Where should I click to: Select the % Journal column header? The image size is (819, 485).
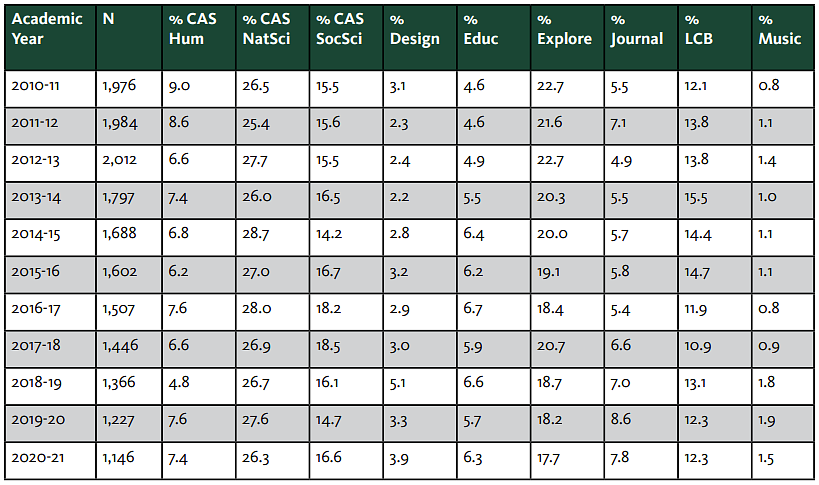pyautogui.click(x=640, y=38)
